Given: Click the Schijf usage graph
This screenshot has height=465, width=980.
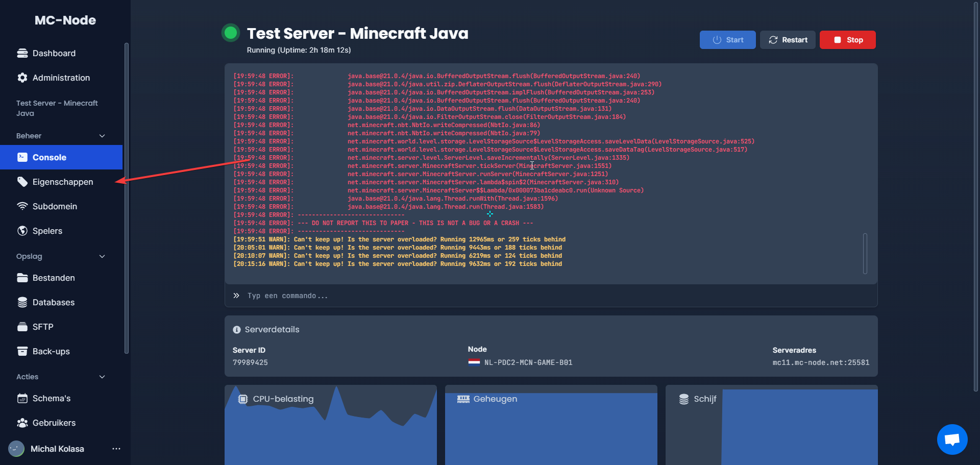Looking at the screenshot, I should click(772, 425).
